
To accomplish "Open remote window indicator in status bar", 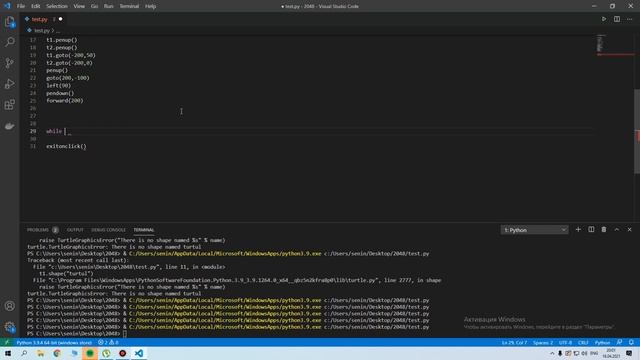I will point(7,342).
